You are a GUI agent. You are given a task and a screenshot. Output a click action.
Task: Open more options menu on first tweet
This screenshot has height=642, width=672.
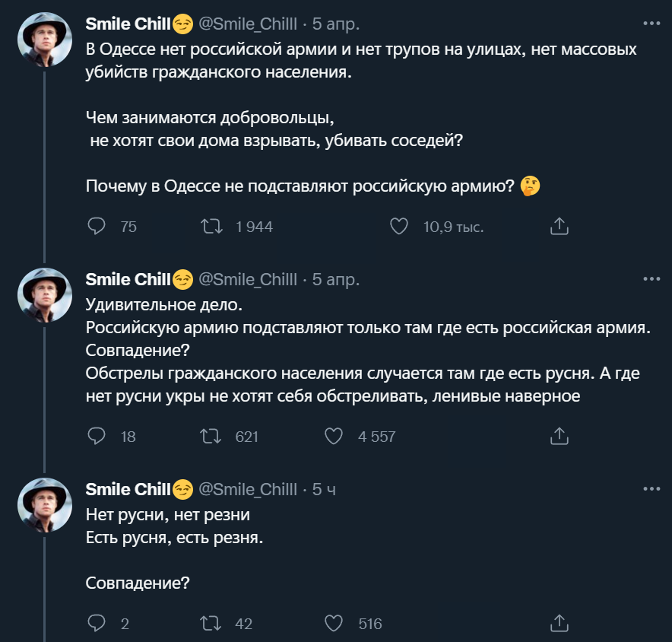(x=651, y=24)
